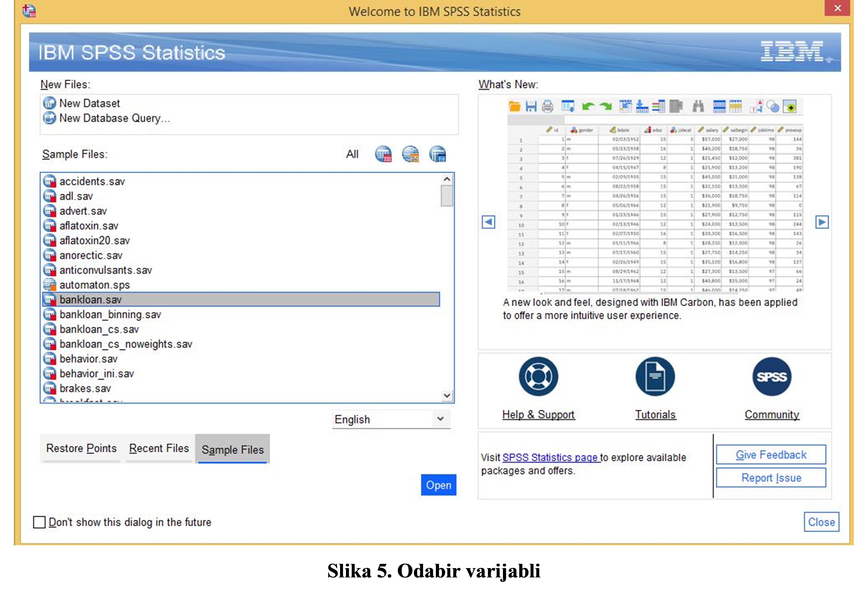Select behavior_ini.sav in sample files
Screen dimensions: 868x595
tap(241, 373)
